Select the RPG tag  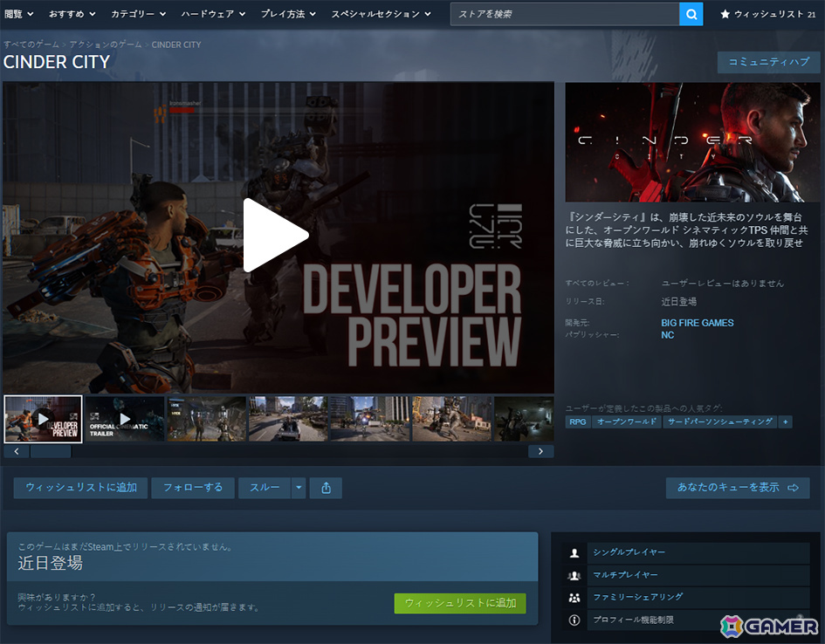(x=578, y=421)
